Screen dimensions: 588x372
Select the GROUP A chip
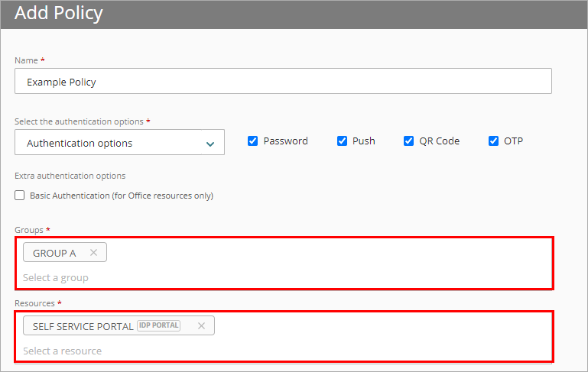(54, 253)
